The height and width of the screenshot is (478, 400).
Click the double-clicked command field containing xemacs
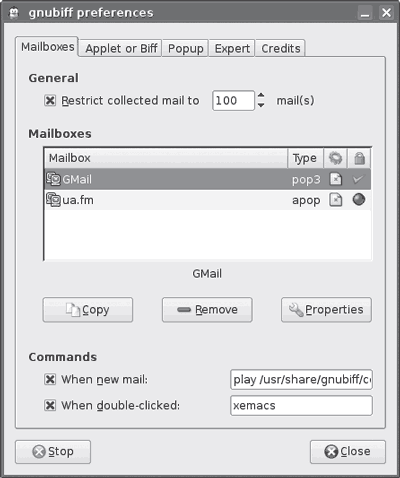point(301,406)
